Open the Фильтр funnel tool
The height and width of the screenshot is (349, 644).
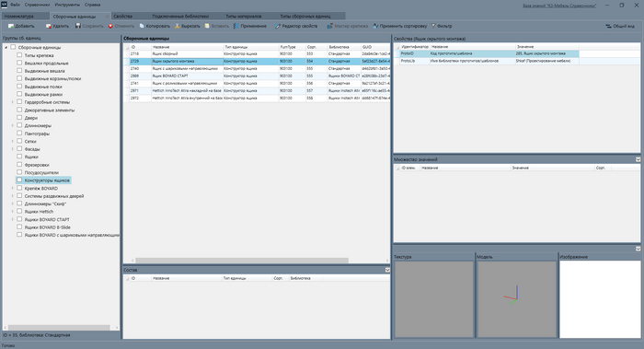coord(442,26)
